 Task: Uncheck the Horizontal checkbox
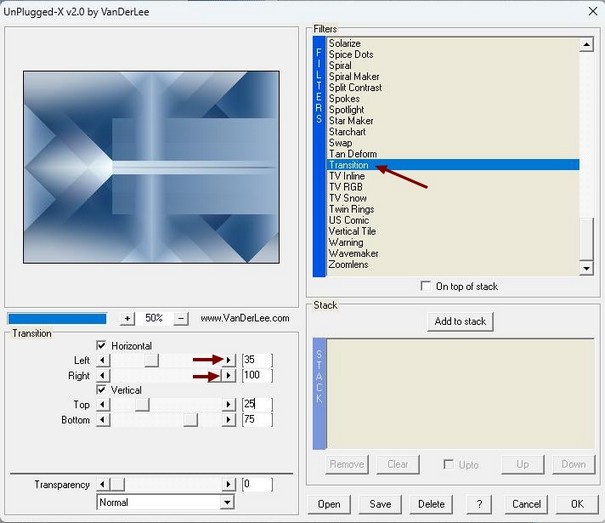[x=101, y=345]
